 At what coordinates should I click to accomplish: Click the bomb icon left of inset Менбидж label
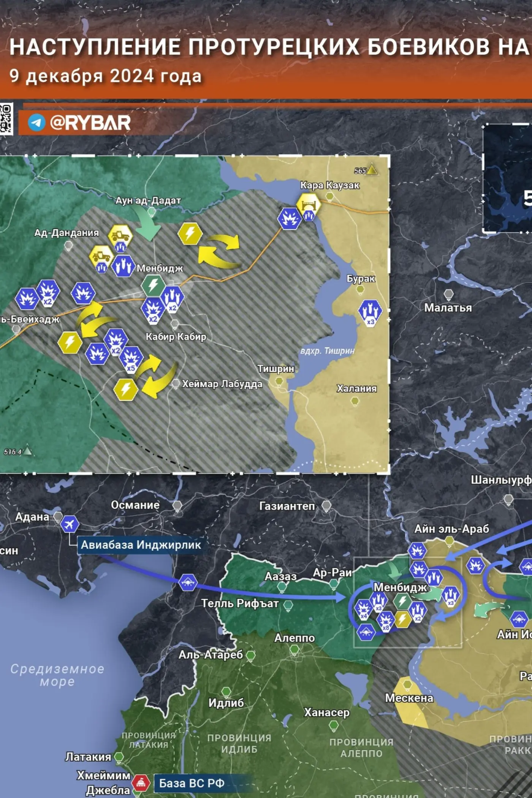tap(123, 266)
